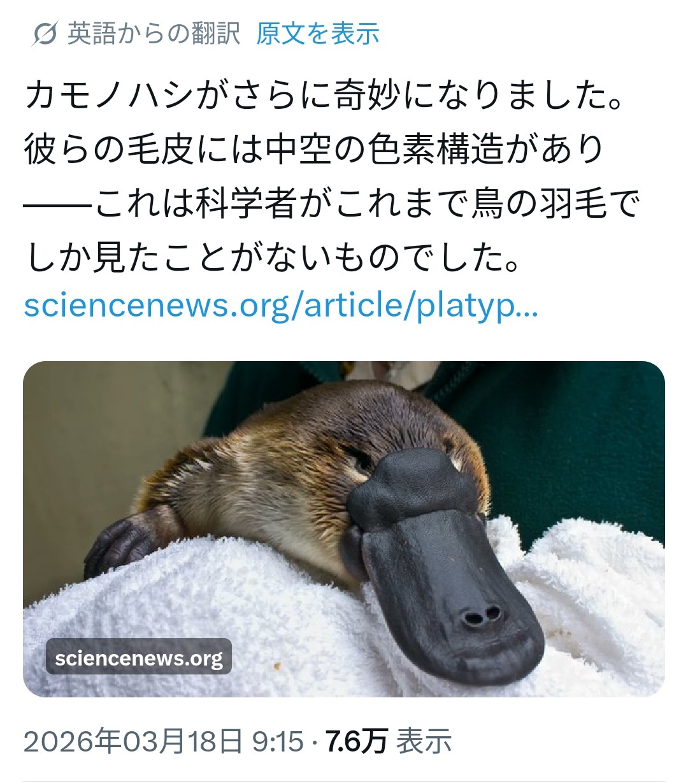Image resolution: width=688 pixels, height=784 pixels.
Task: Open the sciencenews.org/article/platyp… link
Action: (x=281, y=305)
